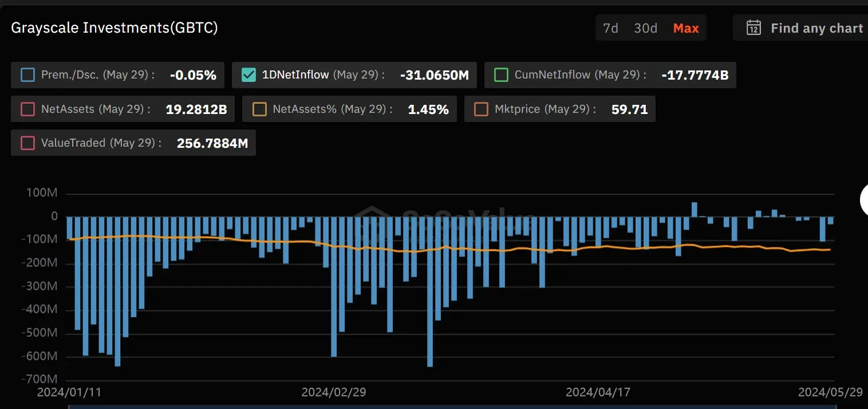The width and height of the screenshot is (868, 409).
Task: Open the Find any chart search
Action: (817, 27)
